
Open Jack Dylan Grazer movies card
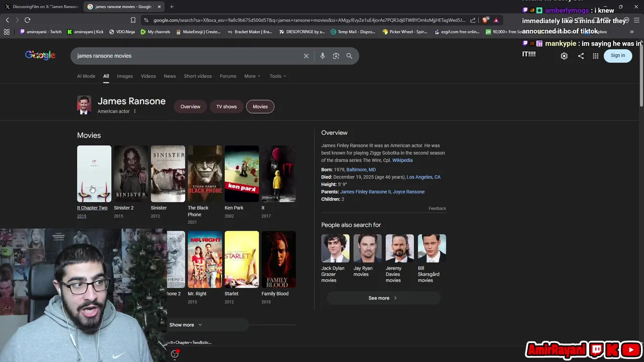[x=335, y=258]
